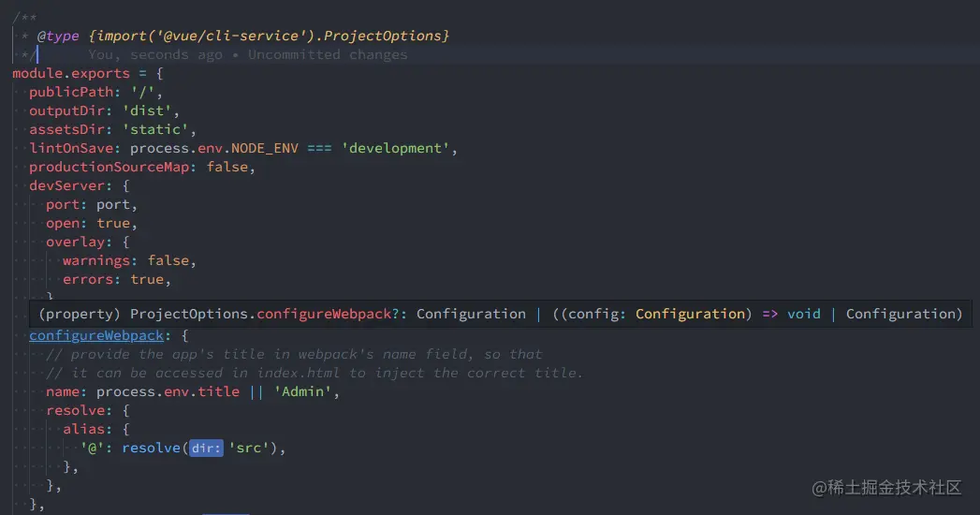The width and height of the screenshot is (980, 515).
Task: Click the 'name' key under configureWebpack
Action: 63,392
